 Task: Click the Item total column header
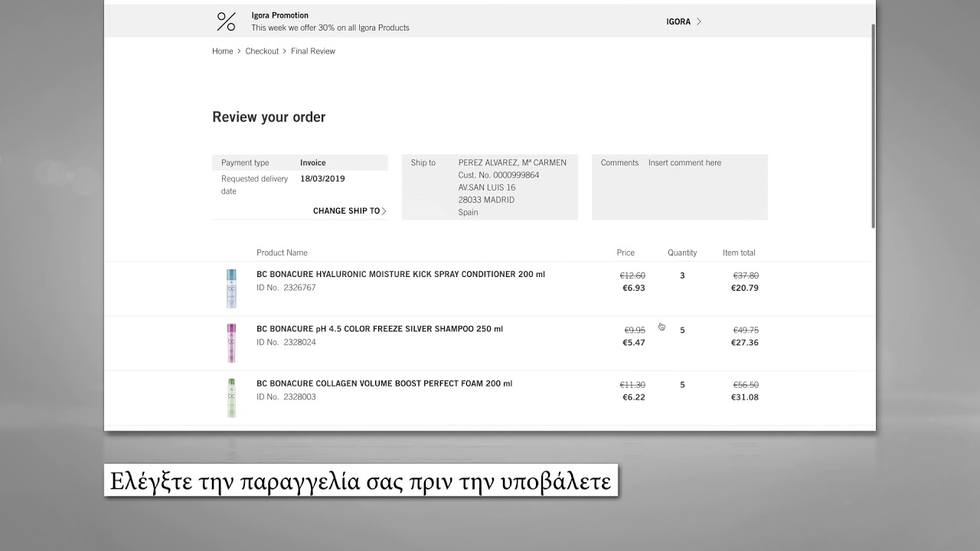point(739,253)
